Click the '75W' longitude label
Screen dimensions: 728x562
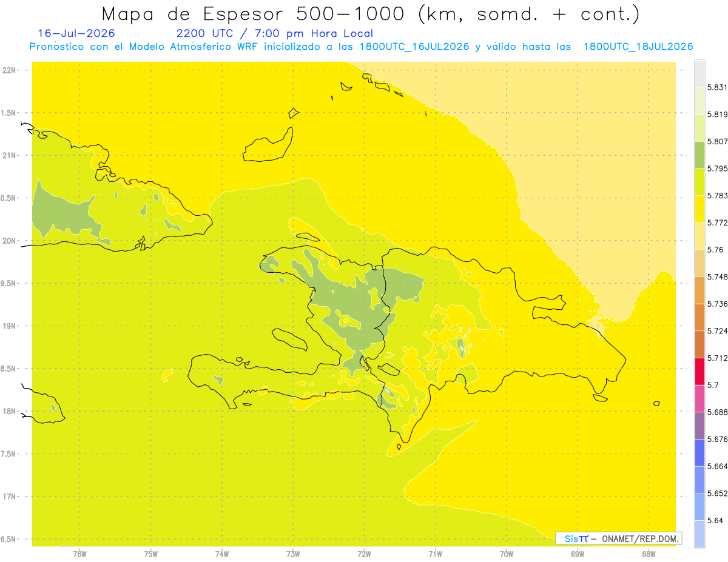tap(151, 554)
